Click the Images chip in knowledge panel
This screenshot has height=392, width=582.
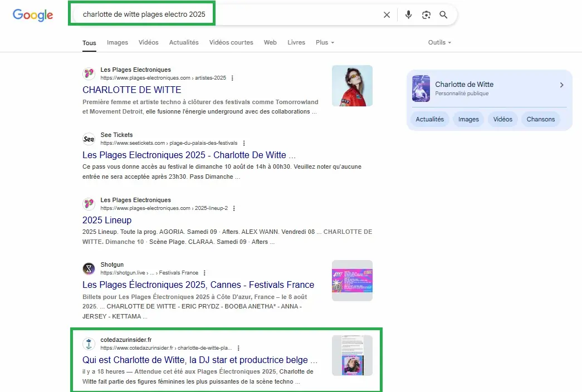468,119
